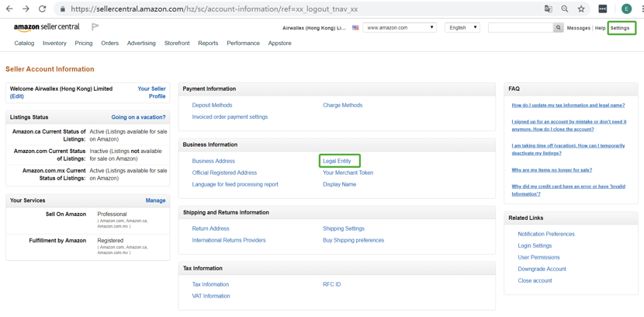The height and width of the screenshot is (317, 644).
Task: Open the Reports menu
Action: click(208, 44)
